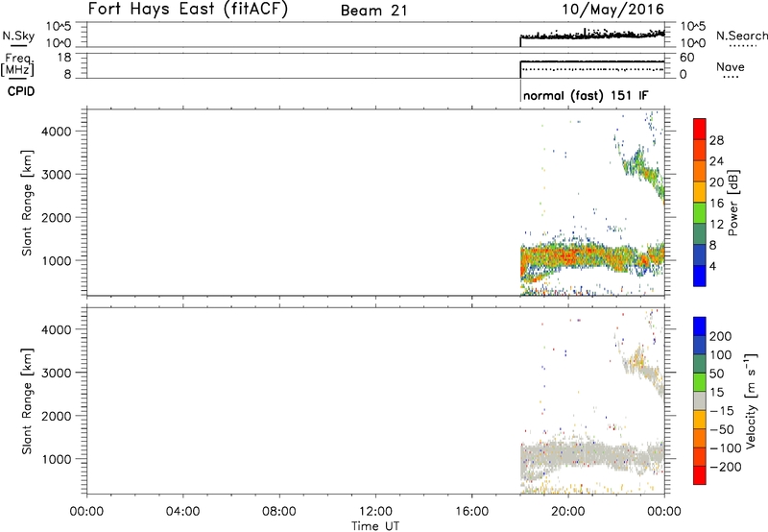Click the "-50" tick on Velocity color bar
Screen dimensions: 768x532
(x=722, y=429)
